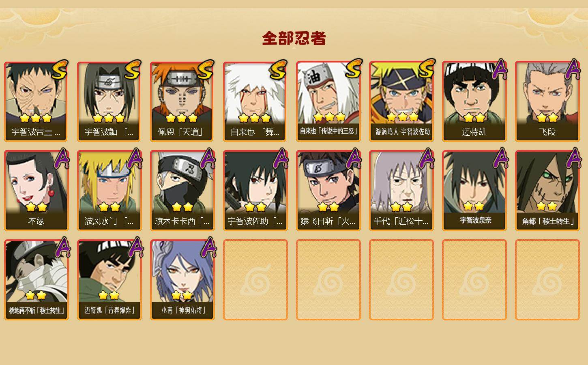Open the 角都「秽土转生」 card
Screen dimensions: 588x365
547,191
